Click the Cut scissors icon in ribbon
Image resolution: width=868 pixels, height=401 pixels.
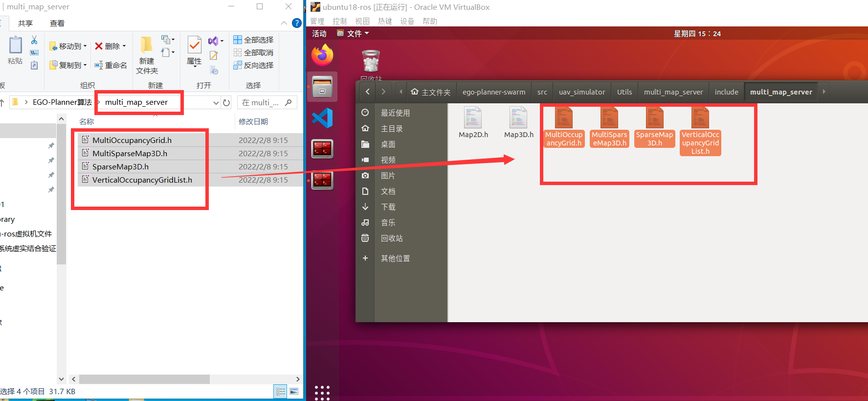[x=34, y=40]
